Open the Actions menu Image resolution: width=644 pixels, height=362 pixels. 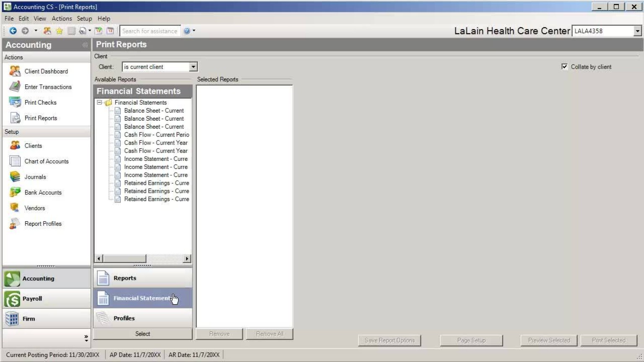pyautogui.click(x=62, y=18)
